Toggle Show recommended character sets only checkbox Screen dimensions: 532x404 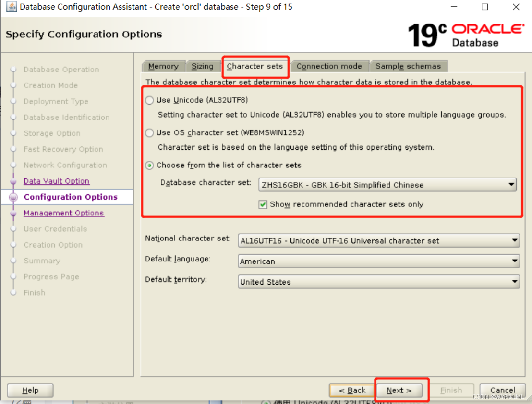pos(263,204)
